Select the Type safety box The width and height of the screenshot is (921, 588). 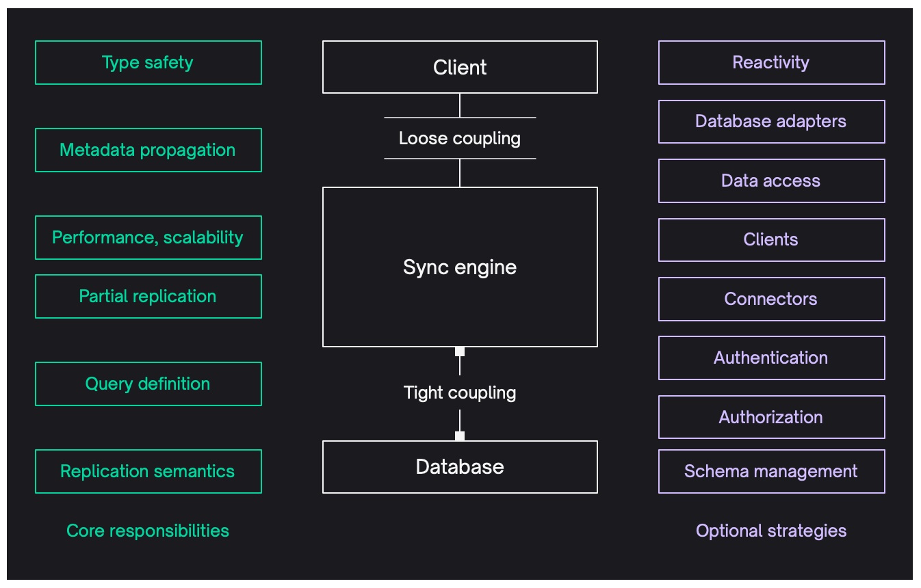(148, 62)
